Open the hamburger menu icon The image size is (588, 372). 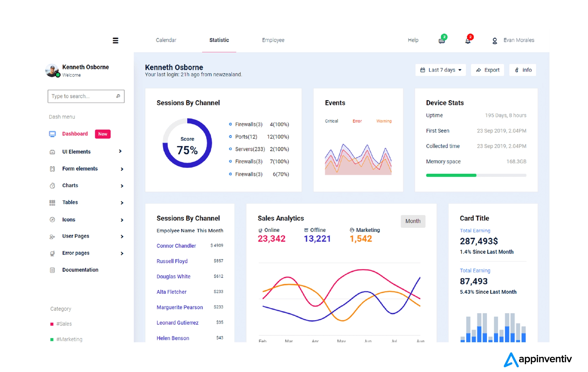pyautogui.click(x=115, y=41)
